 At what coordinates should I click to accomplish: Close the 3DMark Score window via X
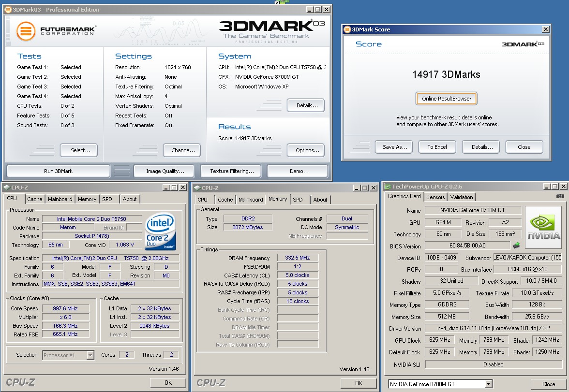pyautogui.click(x=545, y=29)
